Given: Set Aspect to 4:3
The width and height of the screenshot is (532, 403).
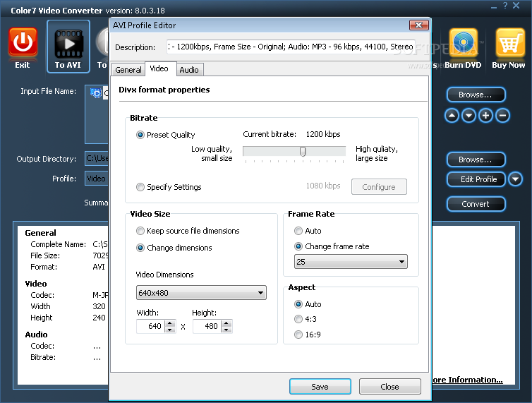Looking at the screenshot, I should pyautogui.click(x=298, y=319).
